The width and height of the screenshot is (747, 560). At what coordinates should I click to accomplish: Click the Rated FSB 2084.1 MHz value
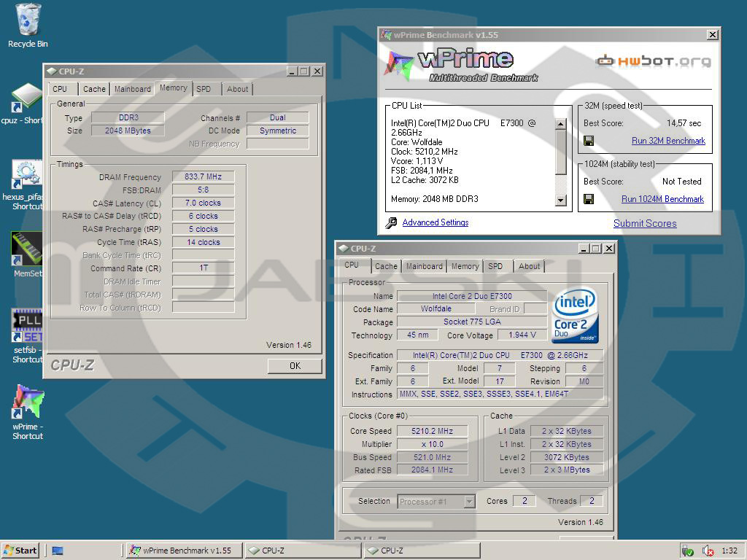click(x=432, y=470)
